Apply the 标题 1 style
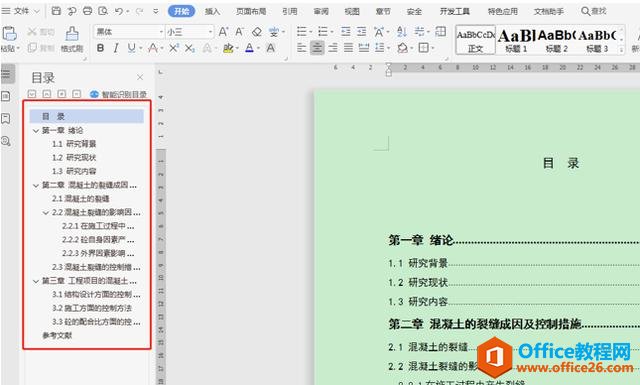Screen dimensions: 640x385 click(x=516, y=40)
